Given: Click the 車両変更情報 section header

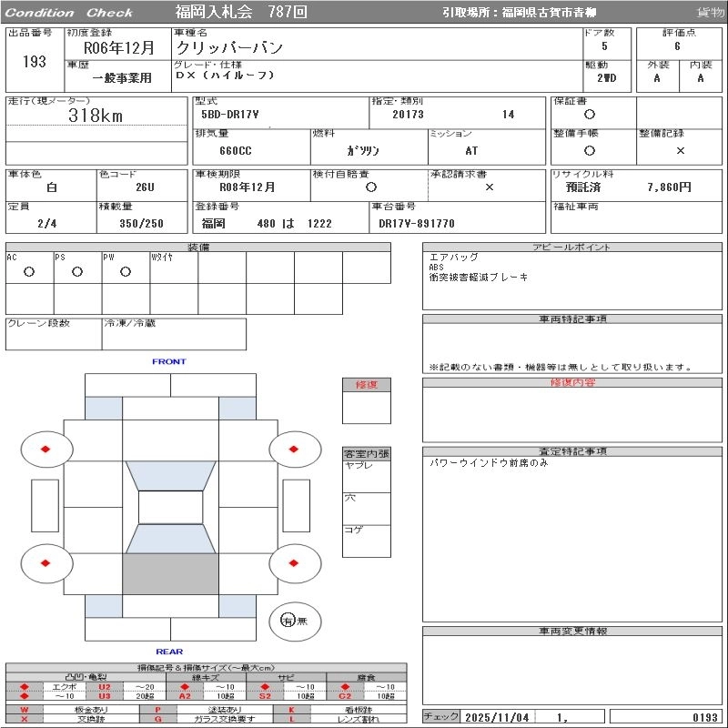Looking at the screenshot, I should pyautogui.click(x=572, y=631).
